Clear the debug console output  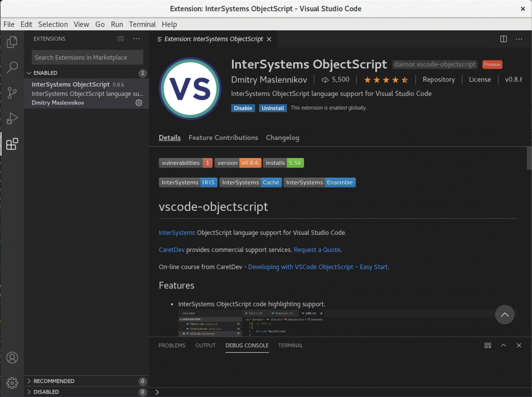tap(487, 345)
